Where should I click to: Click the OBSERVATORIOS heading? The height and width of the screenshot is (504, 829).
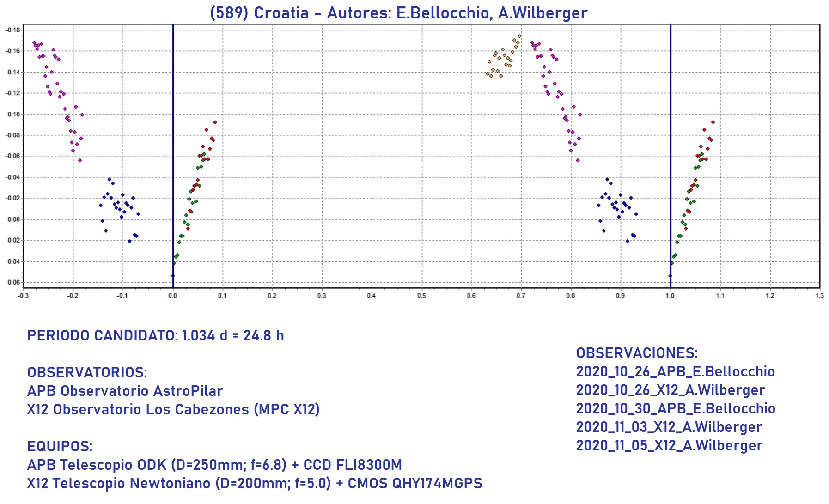[87, 372]
